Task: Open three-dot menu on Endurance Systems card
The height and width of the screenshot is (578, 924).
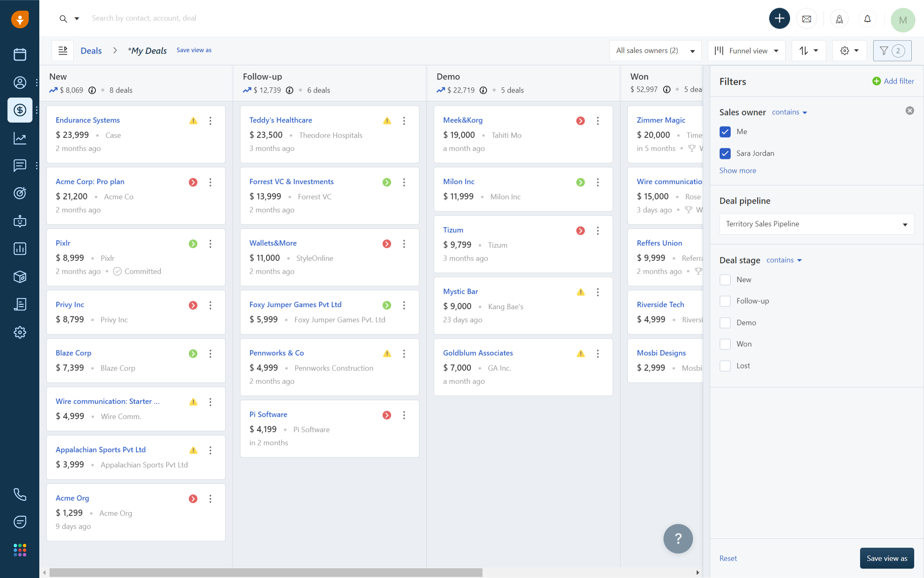Action: (211, 121)
